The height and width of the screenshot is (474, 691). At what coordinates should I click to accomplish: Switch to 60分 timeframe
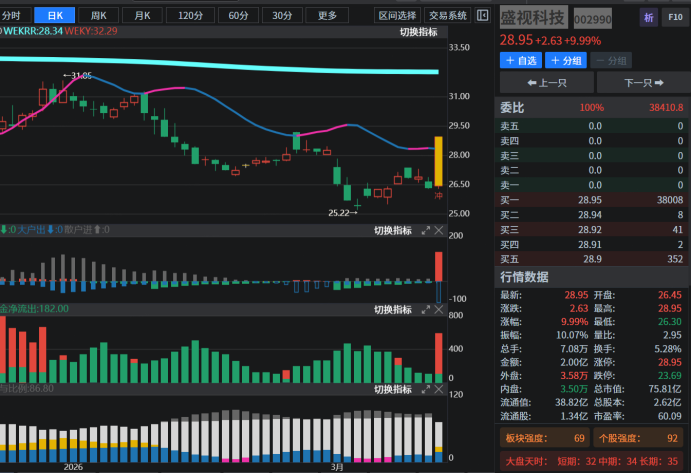[238, 15]
